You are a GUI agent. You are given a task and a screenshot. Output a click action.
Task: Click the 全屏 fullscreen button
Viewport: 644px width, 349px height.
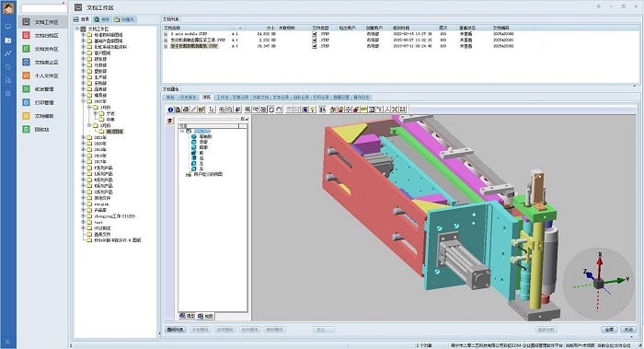pos(609,330)
